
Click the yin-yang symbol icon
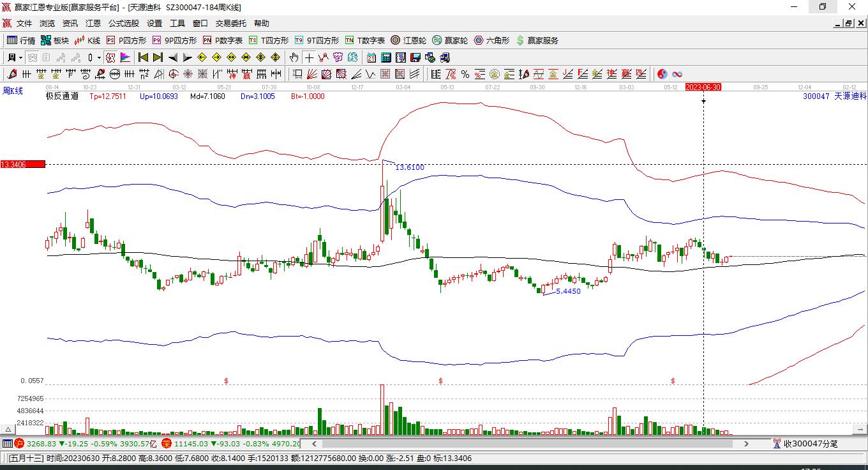pos(662,74)
